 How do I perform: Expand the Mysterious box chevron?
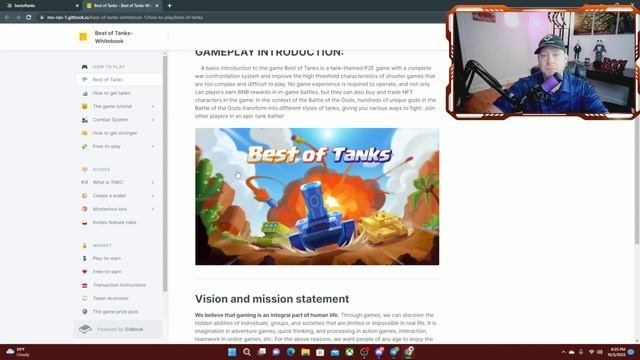pos(153,209)
